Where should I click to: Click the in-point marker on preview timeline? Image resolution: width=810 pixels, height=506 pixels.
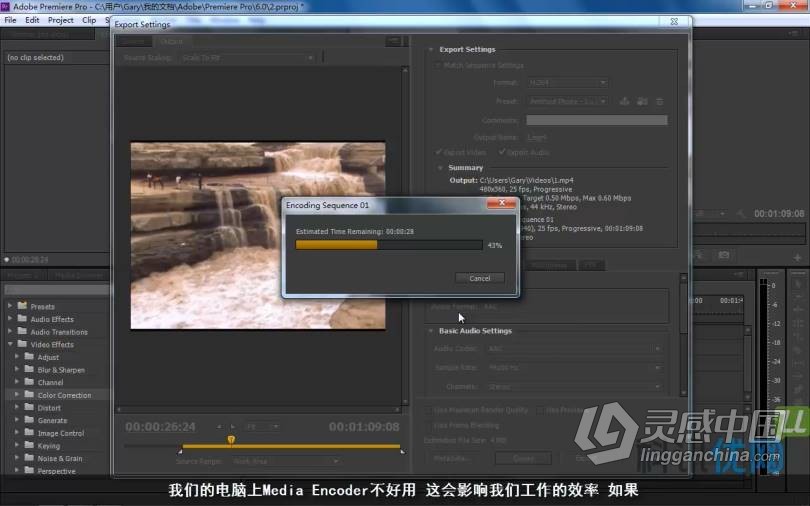coord(180,451)
